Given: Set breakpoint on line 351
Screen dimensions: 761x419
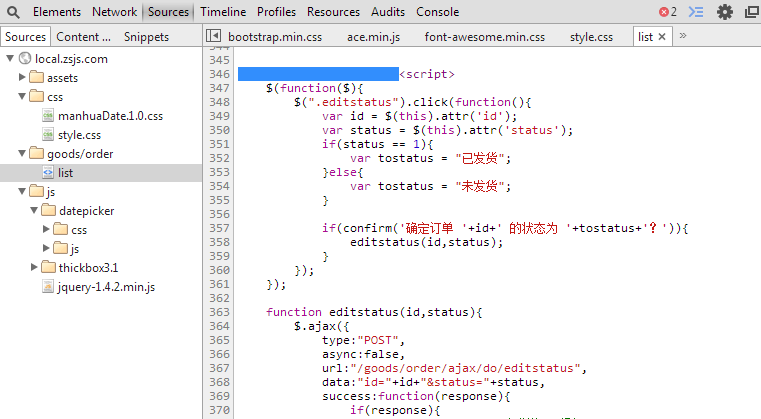Looking at the screenshot, I should pos(219,144).
